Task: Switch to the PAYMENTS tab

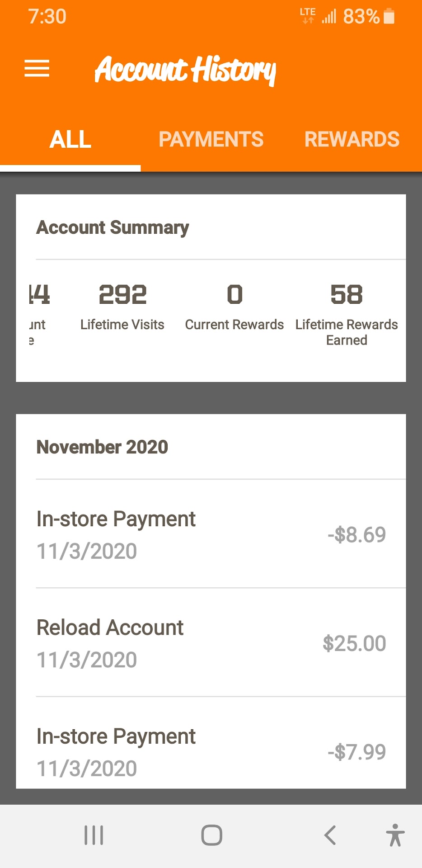Action: [211, 139]
